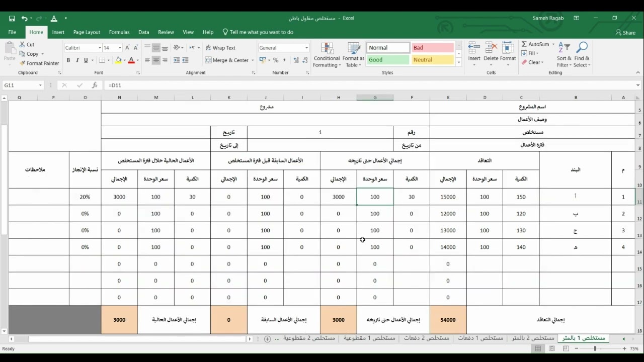This screenshot has height=362, width=644.
Task: Open Format as Table
Action: click(x=353, y=55)
